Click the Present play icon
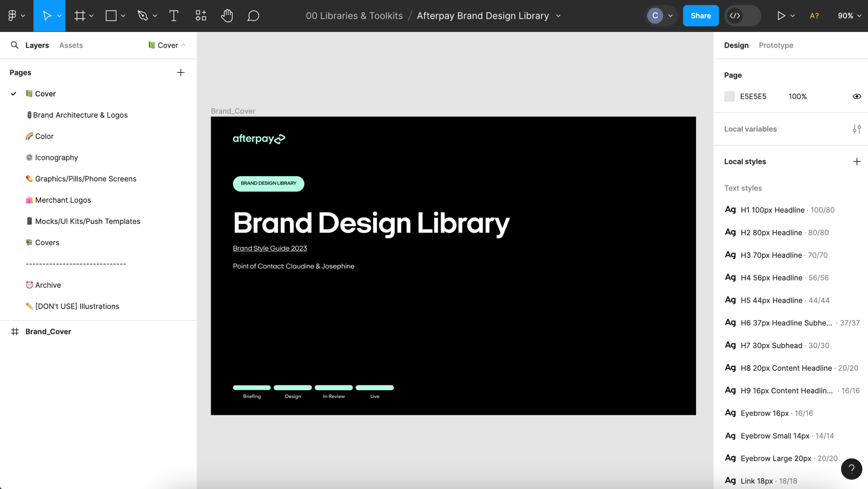The image size is (868, 489). (781, 16)
